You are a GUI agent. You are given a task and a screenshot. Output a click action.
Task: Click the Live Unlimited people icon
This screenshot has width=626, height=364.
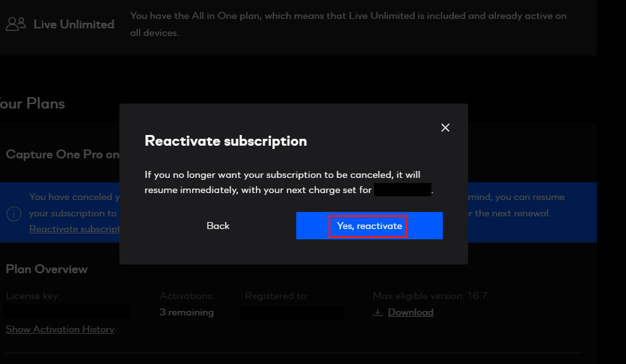click(x=16, y=25)
